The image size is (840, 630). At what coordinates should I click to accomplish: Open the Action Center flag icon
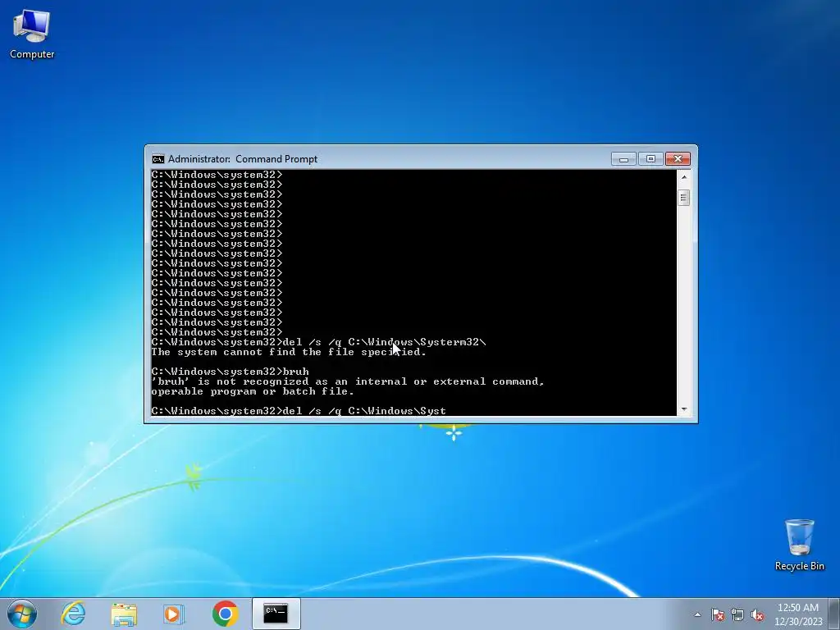tap(717, 614)
